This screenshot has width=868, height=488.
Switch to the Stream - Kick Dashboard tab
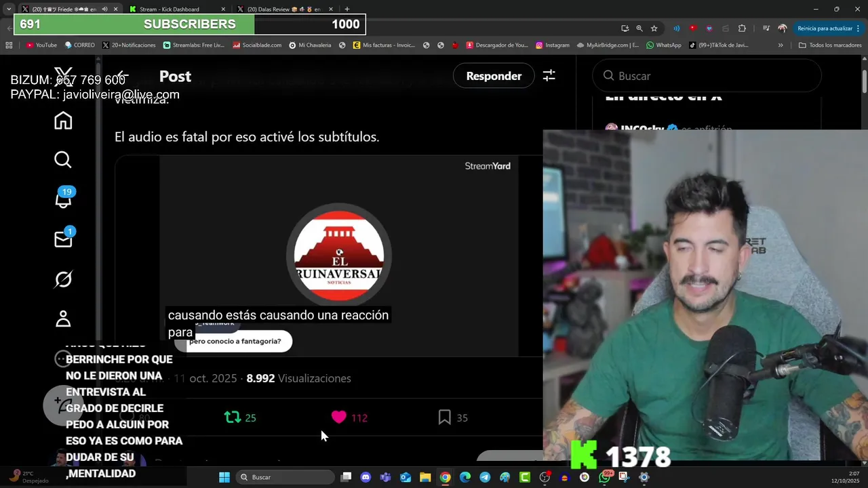pos(176,9)
